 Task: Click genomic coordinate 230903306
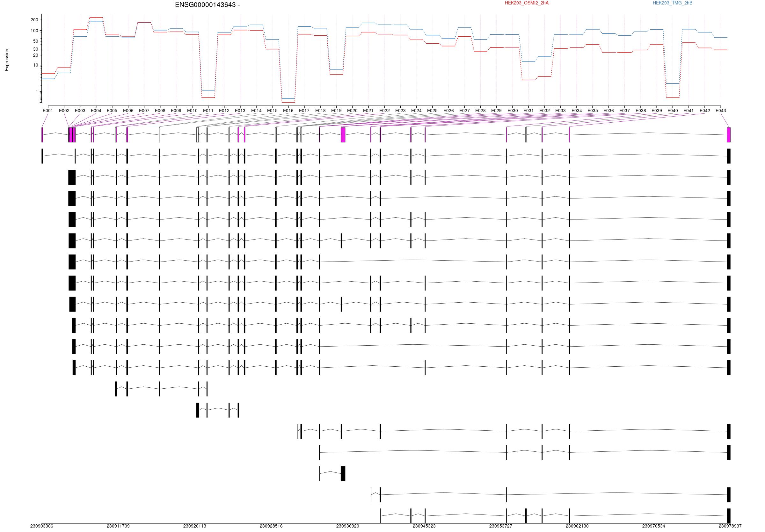pos(42,526)
